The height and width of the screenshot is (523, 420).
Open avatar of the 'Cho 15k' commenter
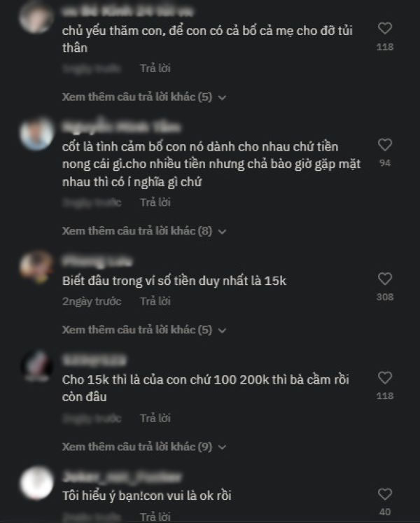click(36, 366)
